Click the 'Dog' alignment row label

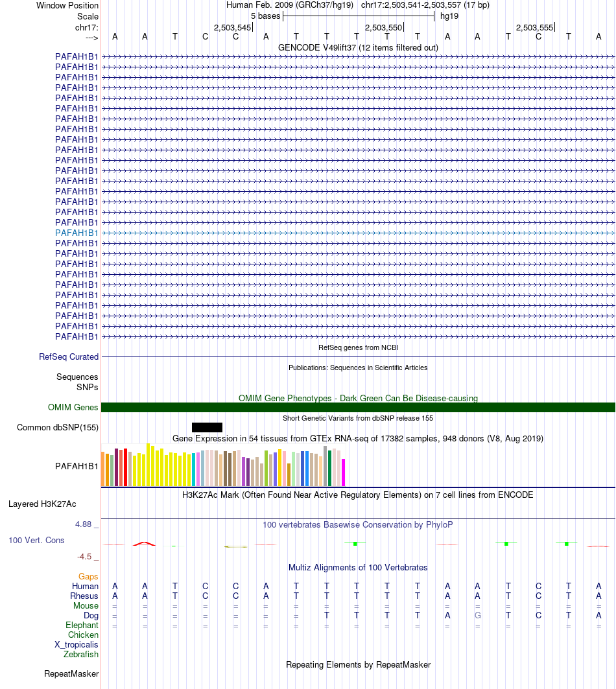91,615
